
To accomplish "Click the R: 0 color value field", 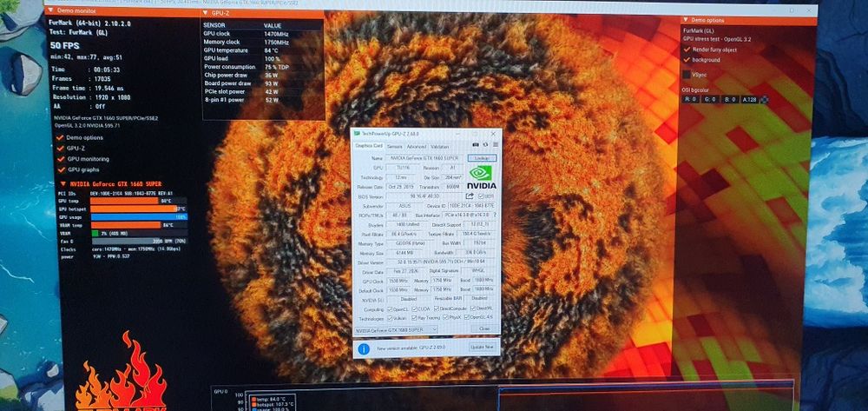I will (x=690, y=100).
